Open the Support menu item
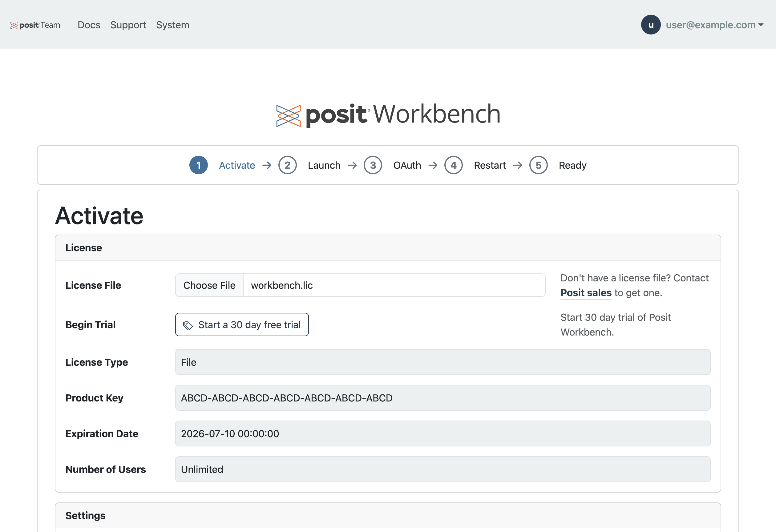The height and width of the screenshot is (532, 776). coord(128,25)
